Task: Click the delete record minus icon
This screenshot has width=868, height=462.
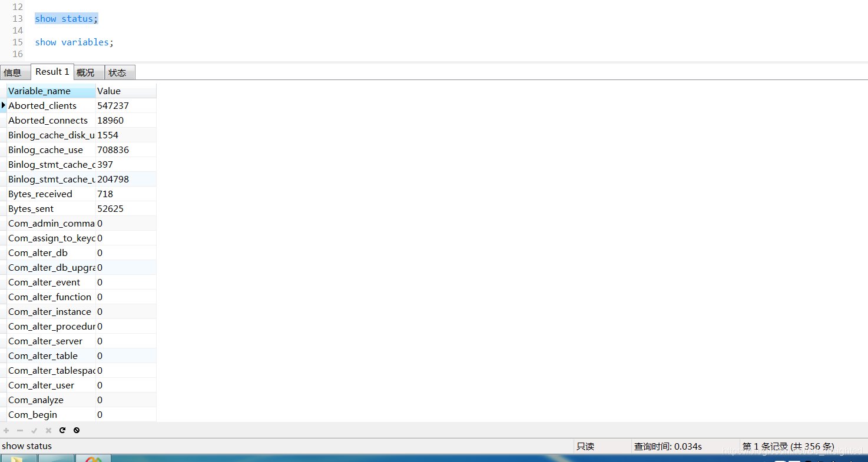Action: click(20, 430)
